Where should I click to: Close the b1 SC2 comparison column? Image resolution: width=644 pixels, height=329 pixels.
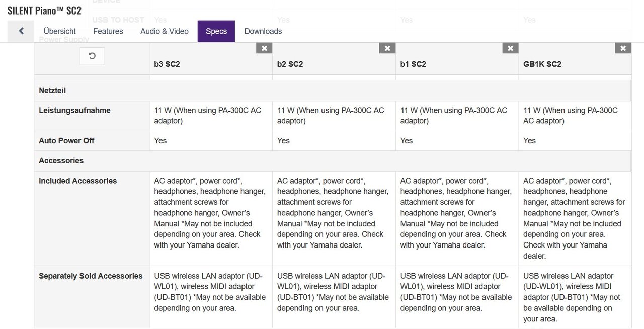(x=510, y=48)
